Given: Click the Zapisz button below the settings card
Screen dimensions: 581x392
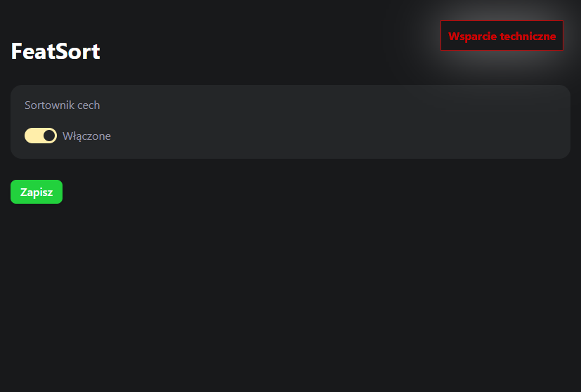Looking at the screenshot, I should [37, 192].
